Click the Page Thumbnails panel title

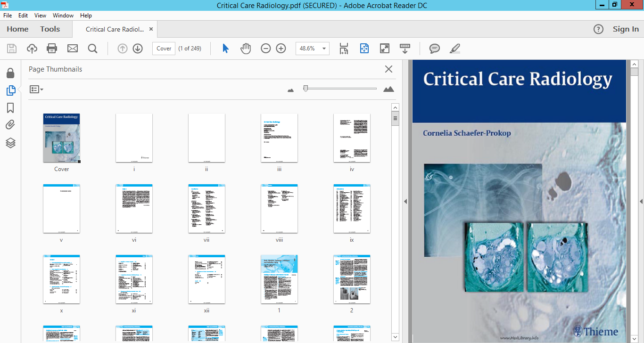(55, 69)
